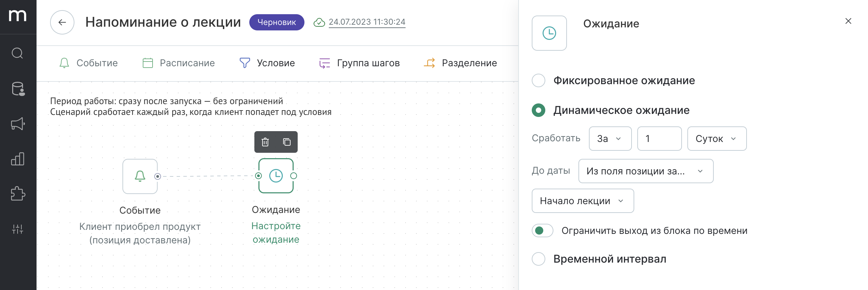Viewport: 868px width, 290px height.
Task: Close the Ожидание side panel
Action: pyautogui.click(x=848, y=21)
